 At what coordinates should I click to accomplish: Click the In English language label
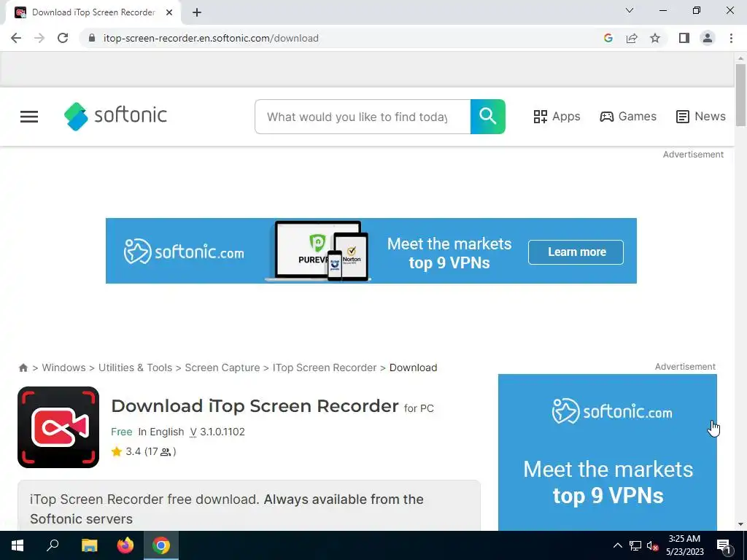point(161,432)
